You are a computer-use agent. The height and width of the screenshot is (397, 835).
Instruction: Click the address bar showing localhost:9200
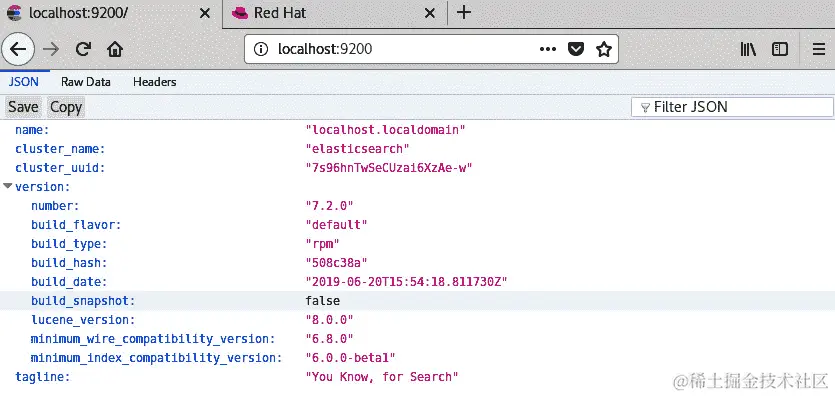[x=431, y=49]
